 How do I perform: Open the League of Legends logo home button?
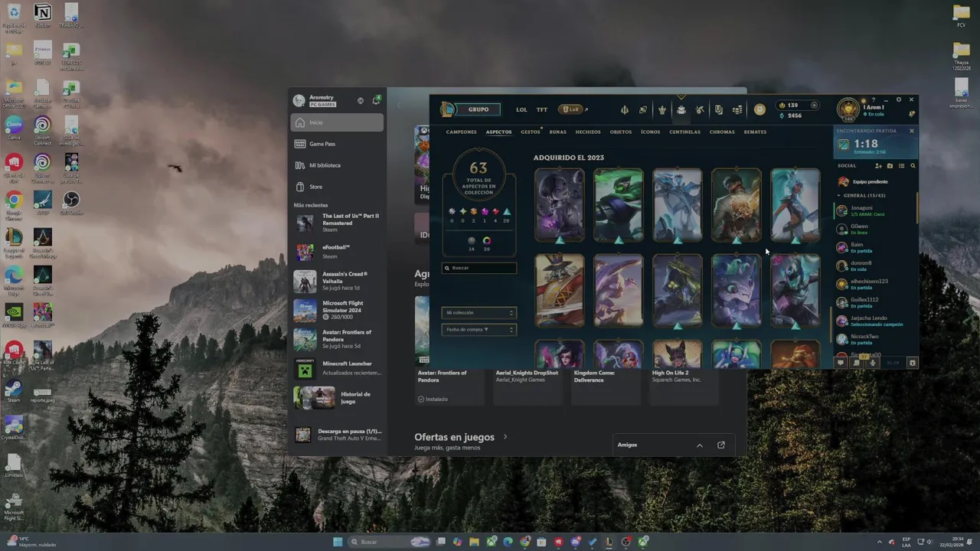(x=449, y=109)
